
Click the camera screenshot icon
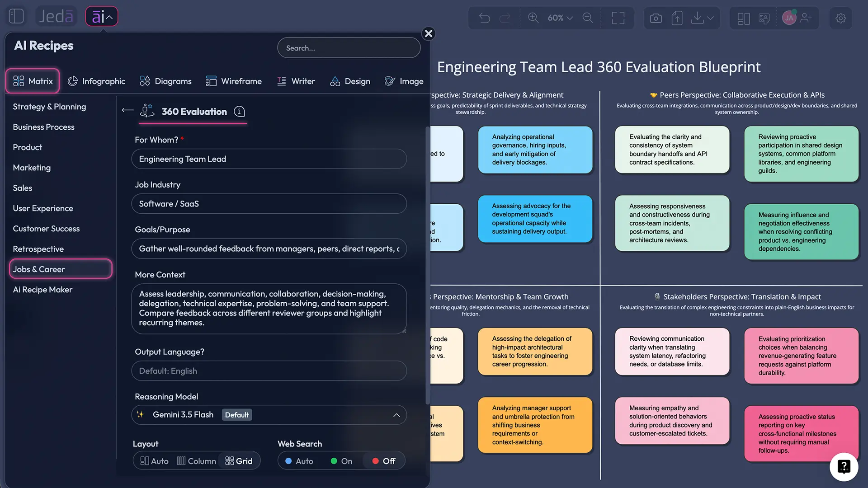click(656, 18)
